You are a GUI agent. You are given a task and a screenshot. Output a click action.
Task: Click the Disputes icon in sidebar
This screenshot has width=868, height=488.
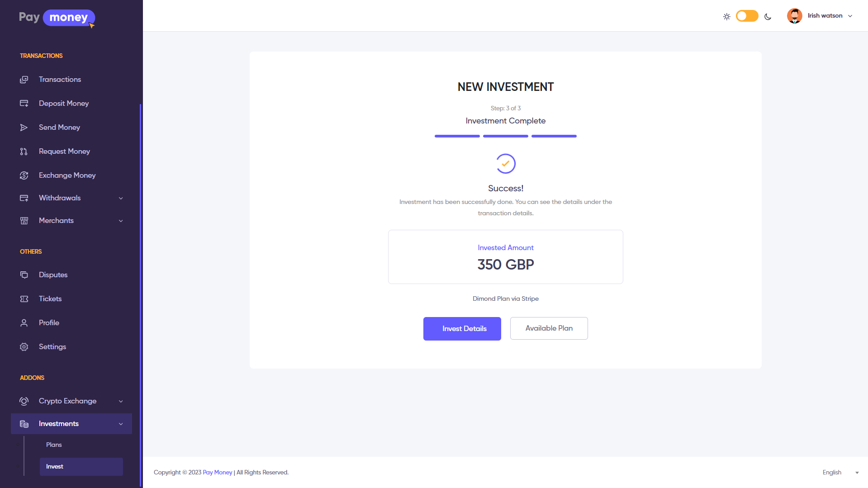tap(24, 275)
